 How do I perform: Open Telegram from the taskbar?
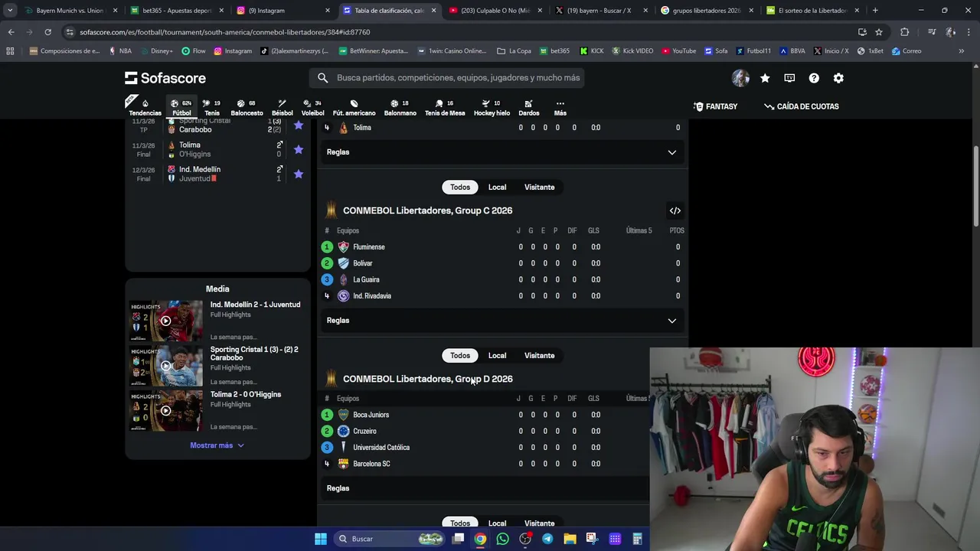(x=547, y=539)
